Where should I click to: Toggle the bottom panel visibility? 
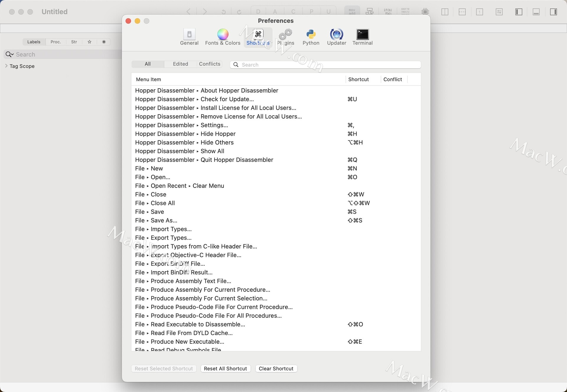click(x=536, y=12)
